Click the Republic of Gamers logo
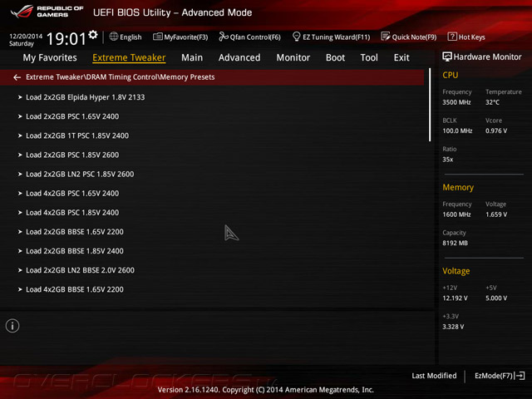532x399 pixels. point(47,12)
